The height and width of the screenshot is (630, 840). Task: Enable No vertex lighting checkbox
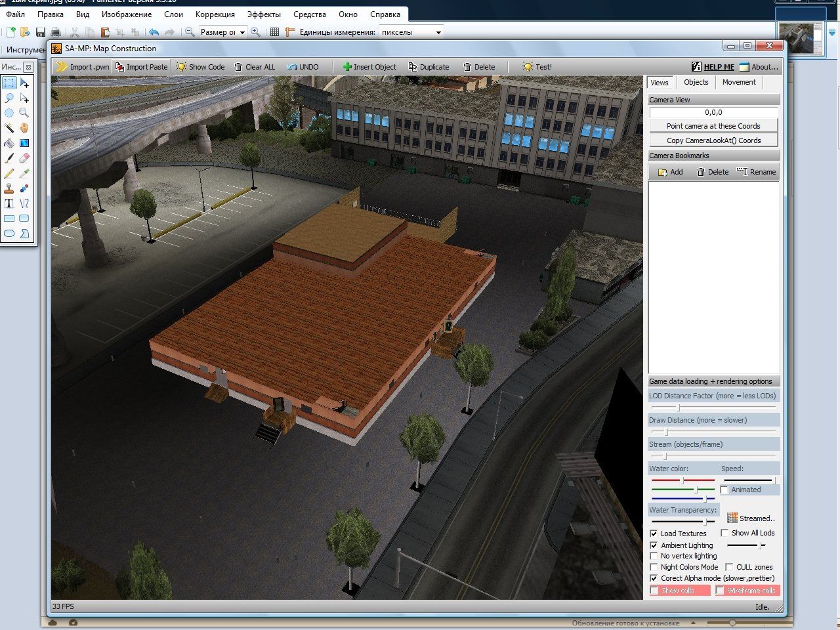(x=654, y=556)
